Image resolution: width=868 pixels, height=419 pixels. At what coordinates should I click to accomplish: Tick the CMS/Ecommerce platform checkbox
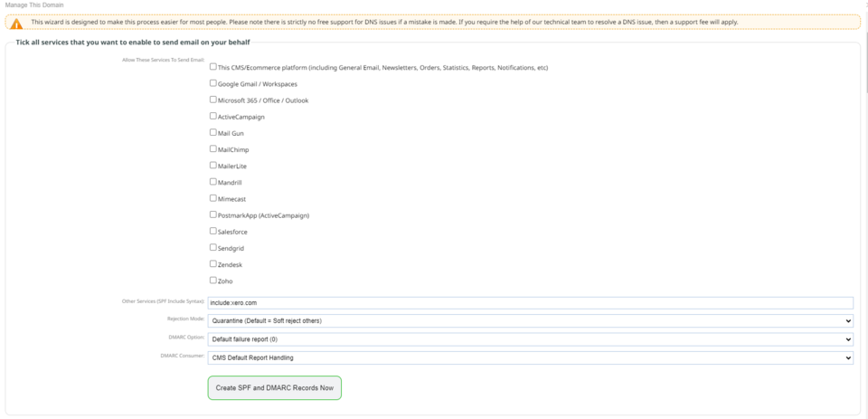[x=213, y=66]
